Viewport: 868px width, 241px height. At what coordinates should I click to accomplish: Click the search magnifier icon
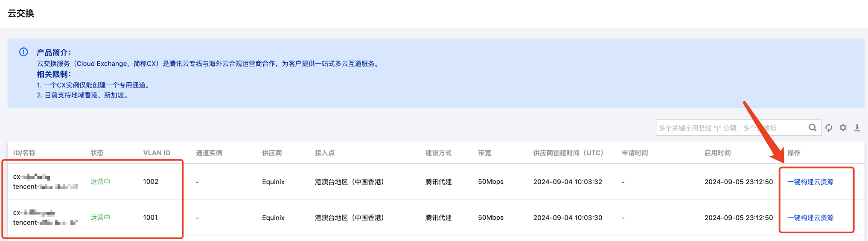click(813, 128)
